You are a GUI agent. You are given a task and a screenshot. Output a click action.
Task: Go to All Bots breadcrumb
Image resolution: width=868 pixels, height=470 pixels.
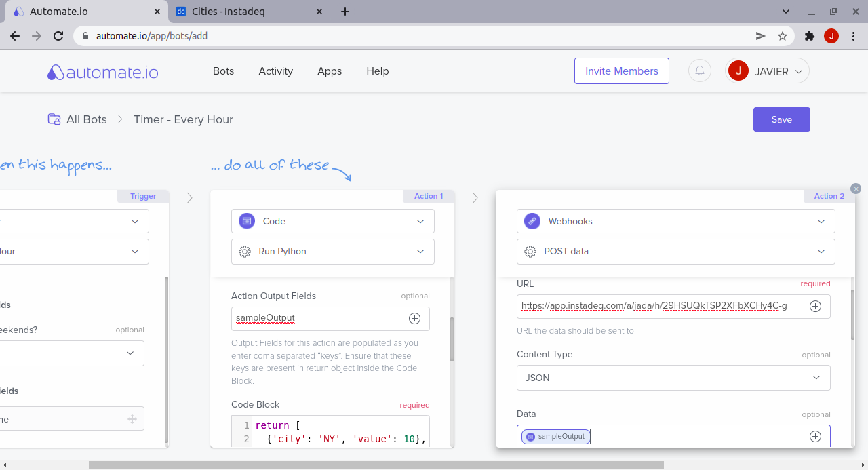click(86, 119)
